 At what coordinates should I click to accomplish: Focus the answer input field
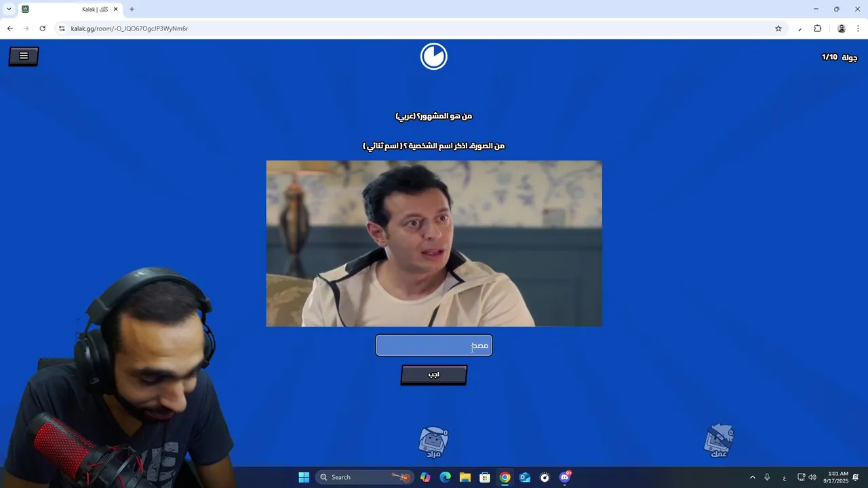pyautogui.click(x=434, y=346)
